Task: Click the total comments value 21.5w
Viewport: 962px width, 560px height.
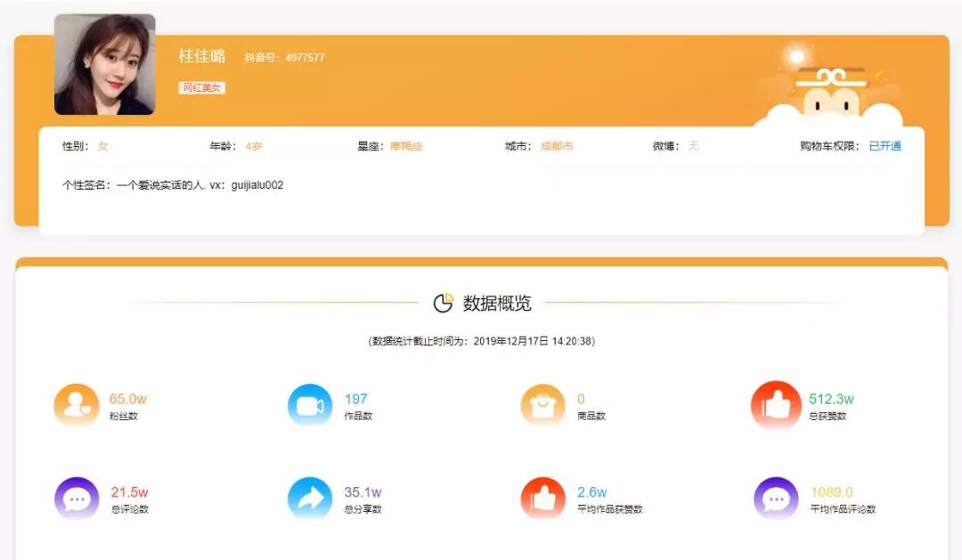Action: click(x=129, y=492)
